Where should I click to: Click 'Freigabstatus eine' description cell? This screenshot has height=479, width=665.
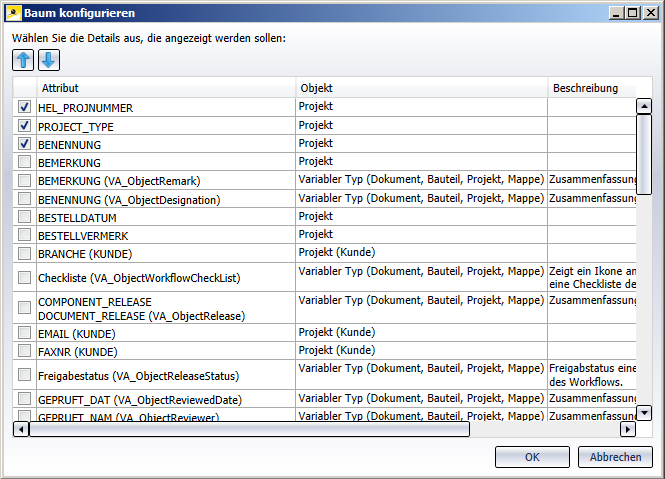[592, 375]
